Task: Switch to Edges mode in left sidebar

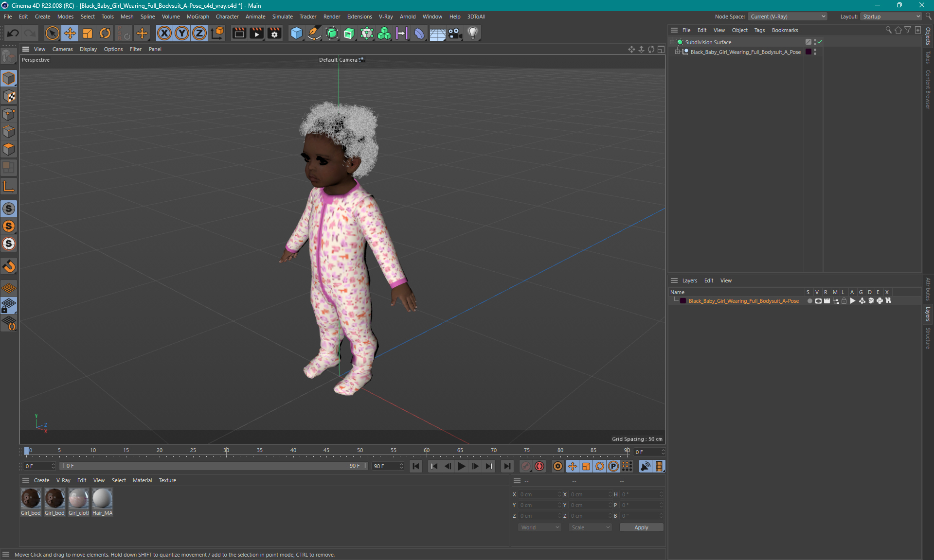Action: (9, 132)
